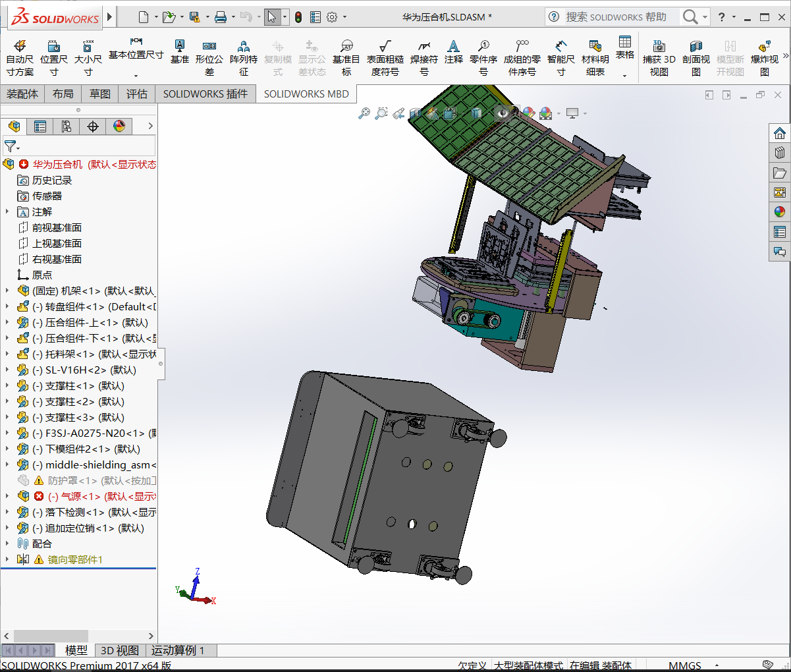
Task: Switch to the 装配体 ribbon tab
Action: coord(22,94)
